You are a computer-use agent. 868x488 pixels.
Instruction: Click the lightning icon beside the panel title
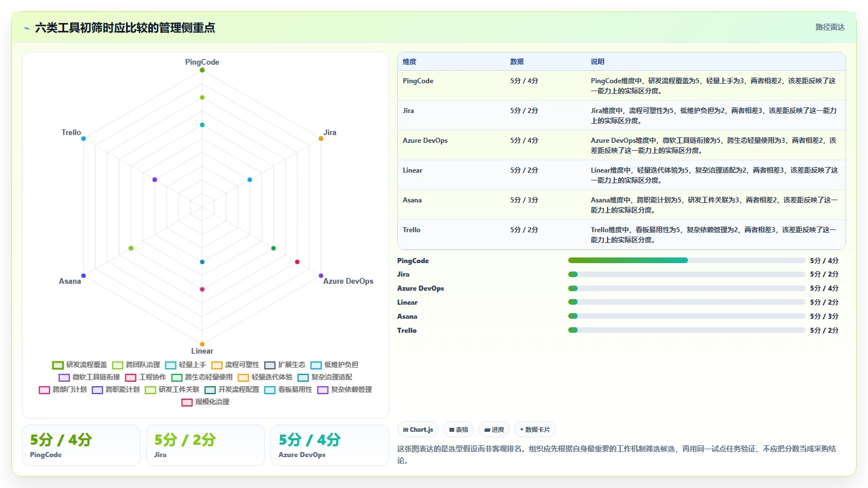tap(26, 28)
